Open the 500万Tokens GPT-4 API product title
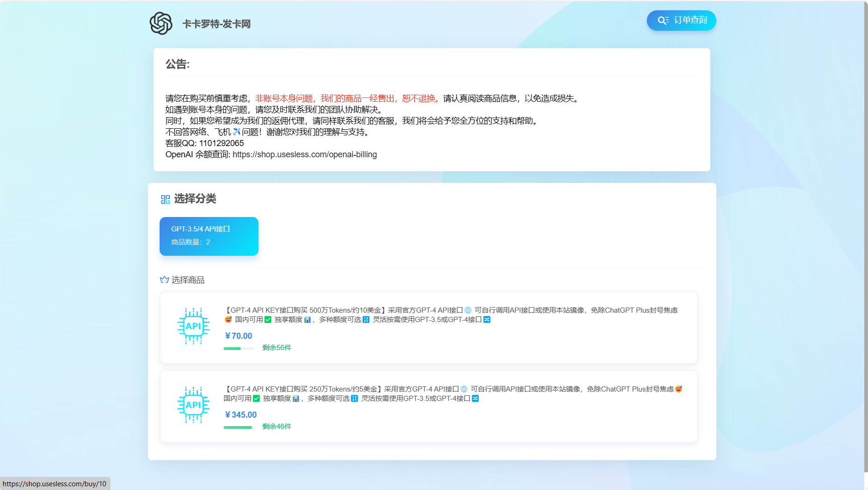868x490 pixels. [x=451, y=315]
